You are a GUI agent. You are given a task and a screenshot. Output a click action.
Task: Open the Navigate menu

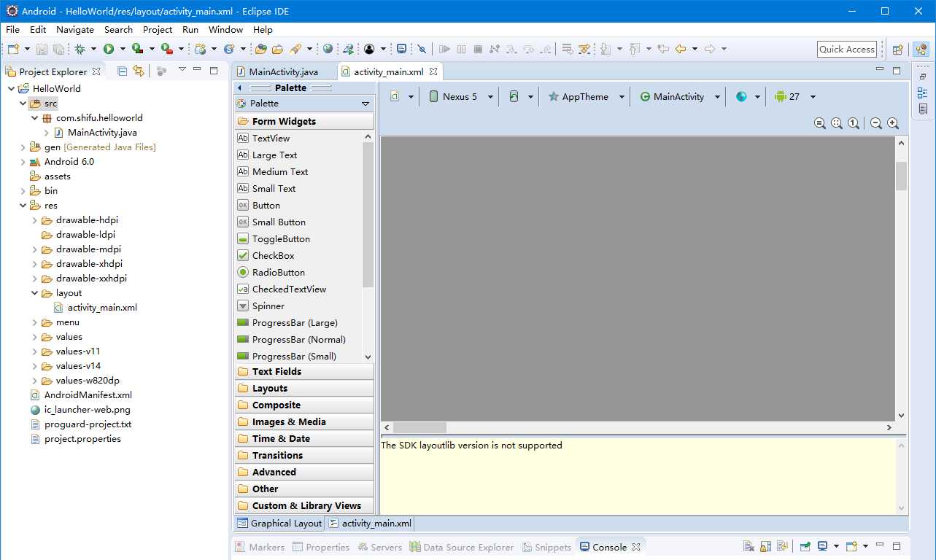pos(75,30)
